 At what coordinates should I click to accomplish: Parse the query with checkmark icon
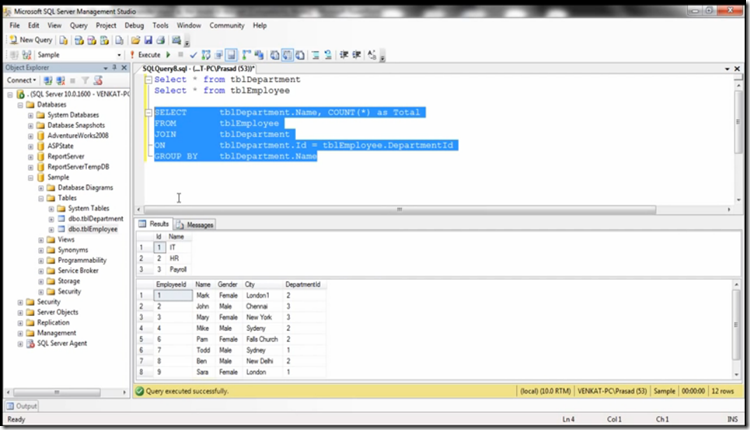coord(193,55)
